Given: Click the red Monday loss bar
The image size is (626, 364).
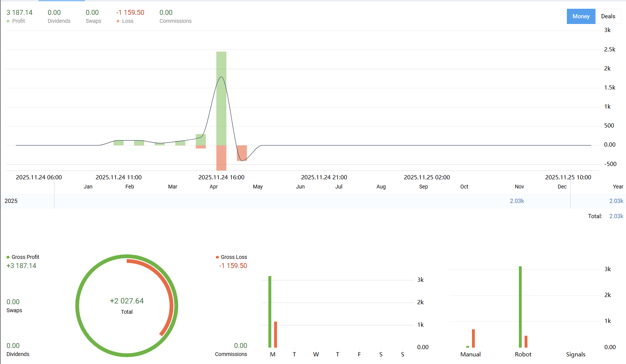Looking at the screenshot, I should pos(275,334).
